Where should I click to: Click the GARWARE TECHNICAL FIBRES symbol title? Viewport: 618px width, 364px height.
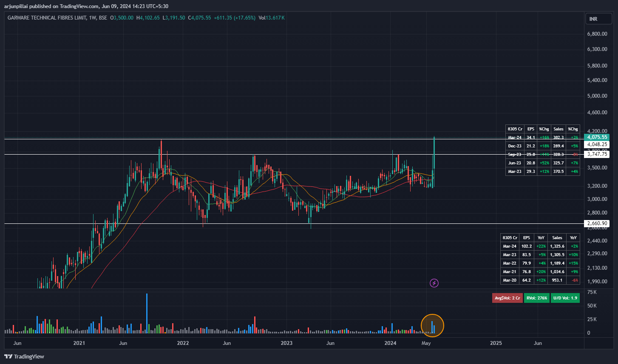coord(47,18)
